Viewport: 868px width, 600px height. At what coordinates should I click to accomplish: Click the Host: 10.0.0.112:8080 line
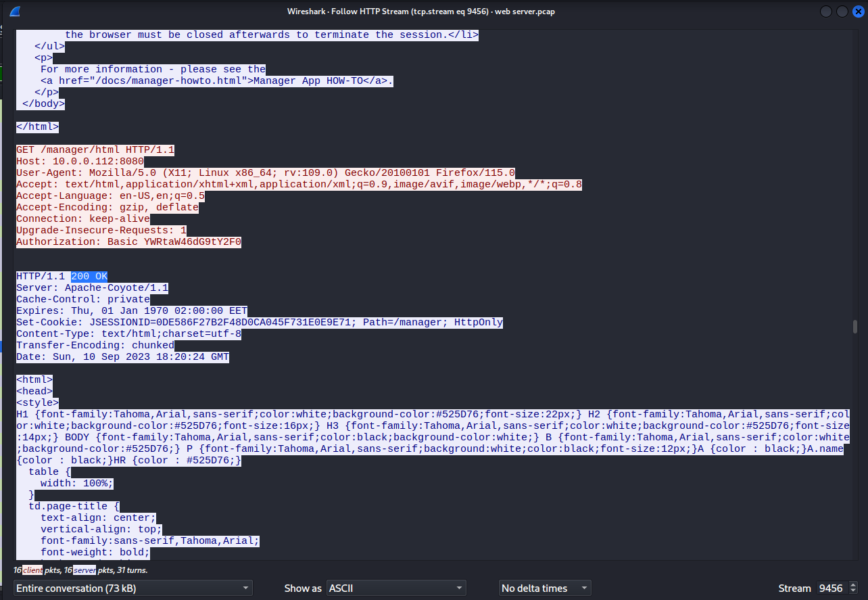(80, 161)
